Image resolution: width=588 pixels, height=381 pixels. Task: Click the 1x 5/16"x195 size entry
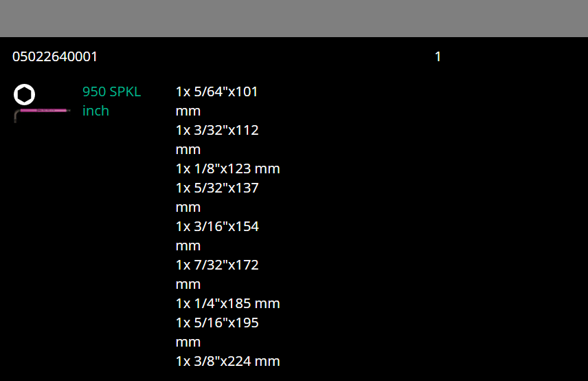coord(217,323)
